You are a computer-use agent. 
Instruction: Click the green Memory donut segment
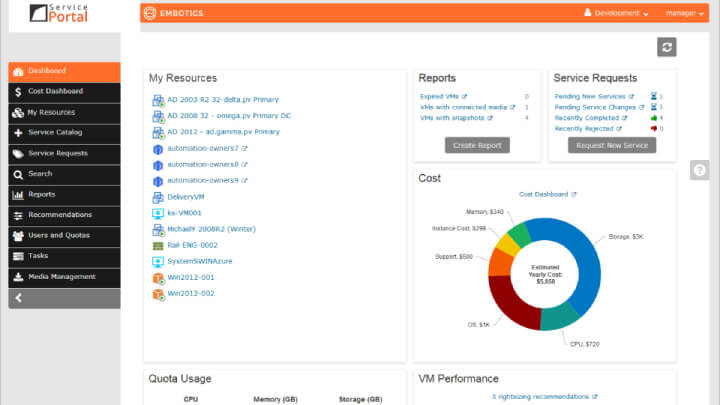520,234
